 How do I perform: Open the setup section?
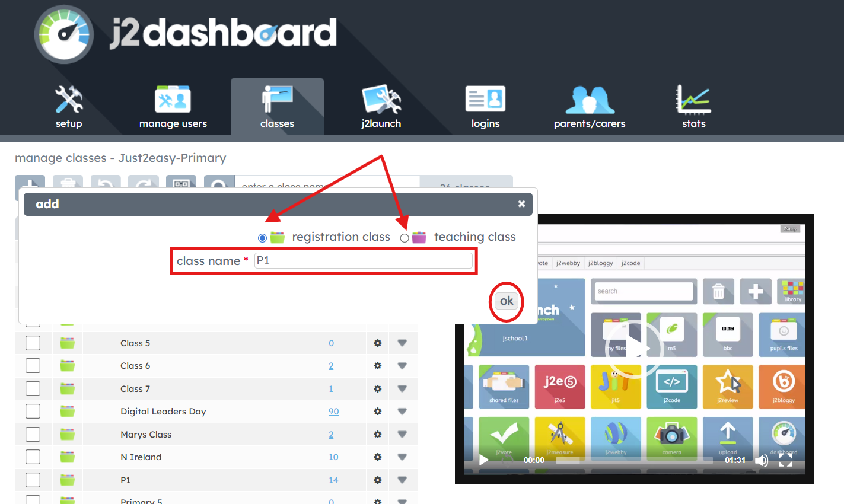(69, 107)
